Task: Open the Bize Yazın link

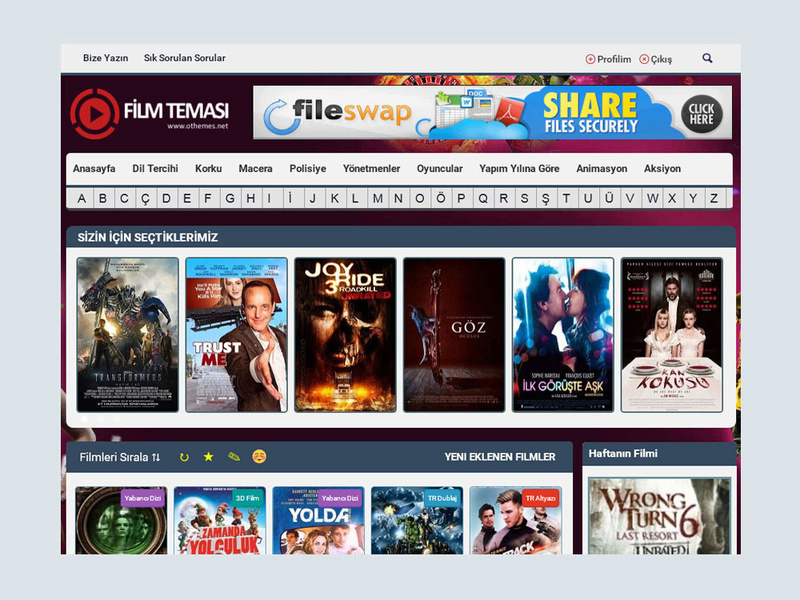Action: (106, 58)
